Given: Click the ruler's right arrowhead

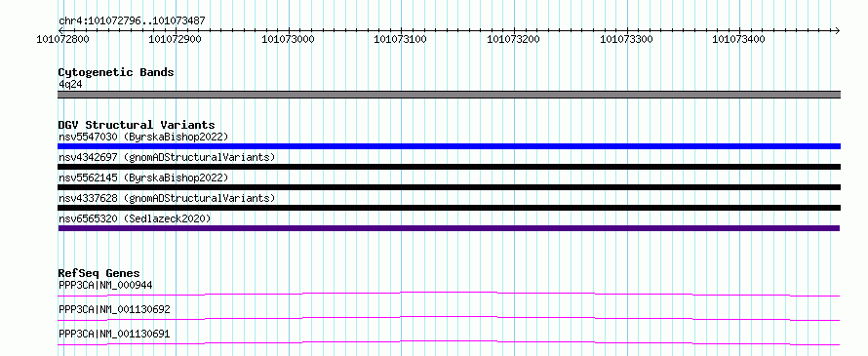Looking at the screenshot, I should point(837,30).
